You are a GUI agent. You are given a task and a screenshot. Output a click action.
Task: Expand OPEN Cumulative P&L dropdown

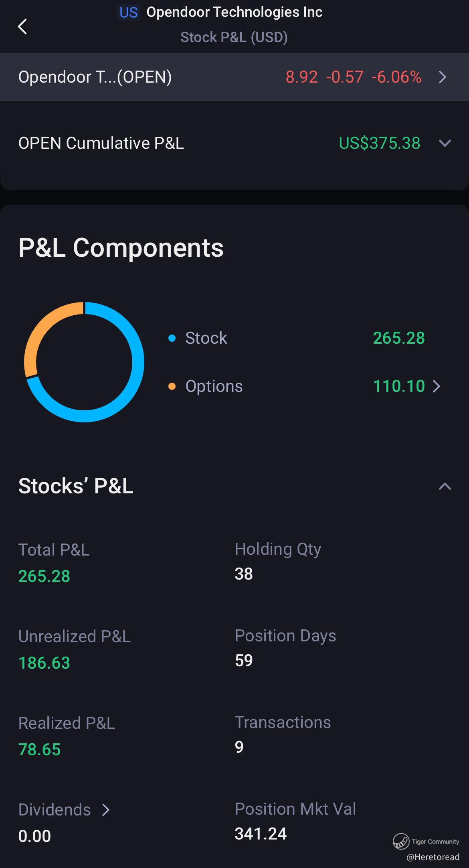(x=445, y=143)
